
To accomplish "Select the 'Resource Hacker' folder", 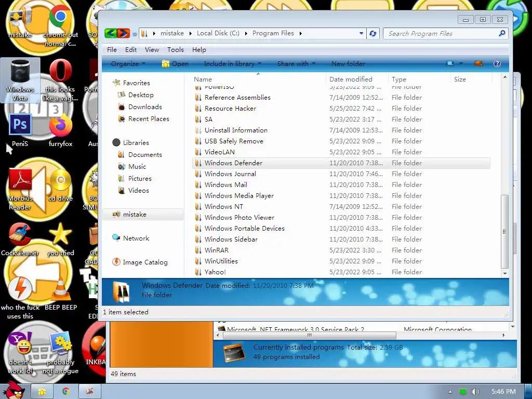I will [341, 109].
